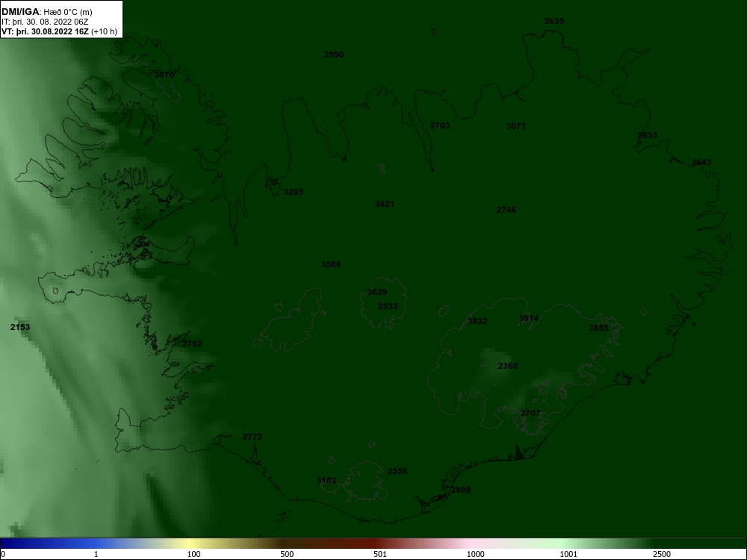The height and width of the screenshot is (560, 747).
Task: Click the 2360 value on the glacier
Action: (508, 366)
